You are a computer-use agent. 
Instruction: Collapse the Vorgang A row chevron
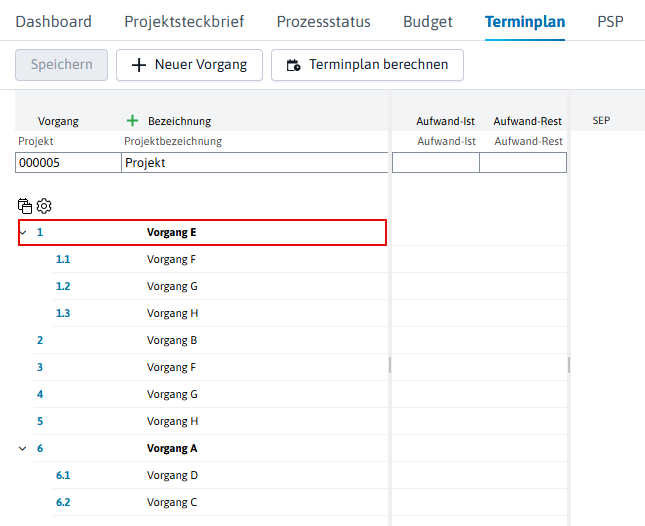23,448
